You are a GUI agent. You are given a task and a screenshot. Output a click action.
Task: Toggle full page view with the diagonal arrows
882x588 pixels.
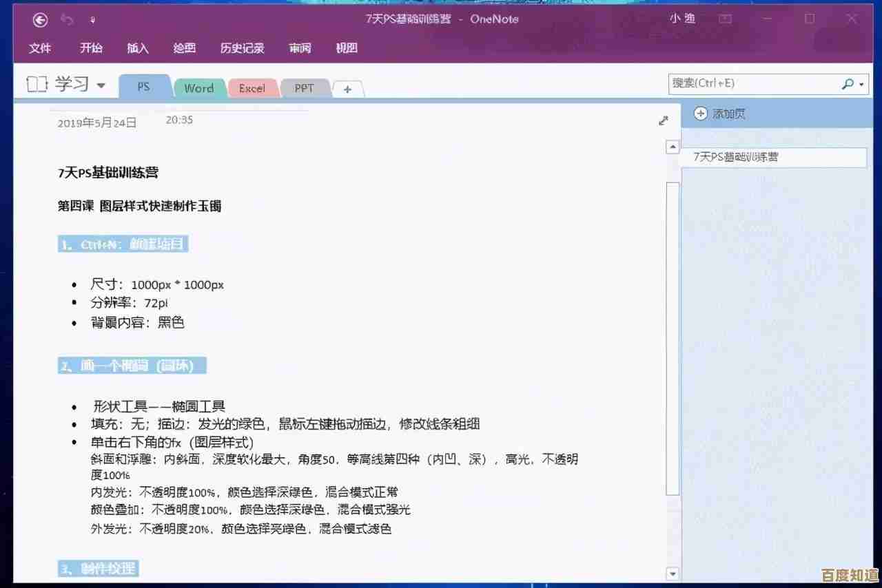(663, 120)
